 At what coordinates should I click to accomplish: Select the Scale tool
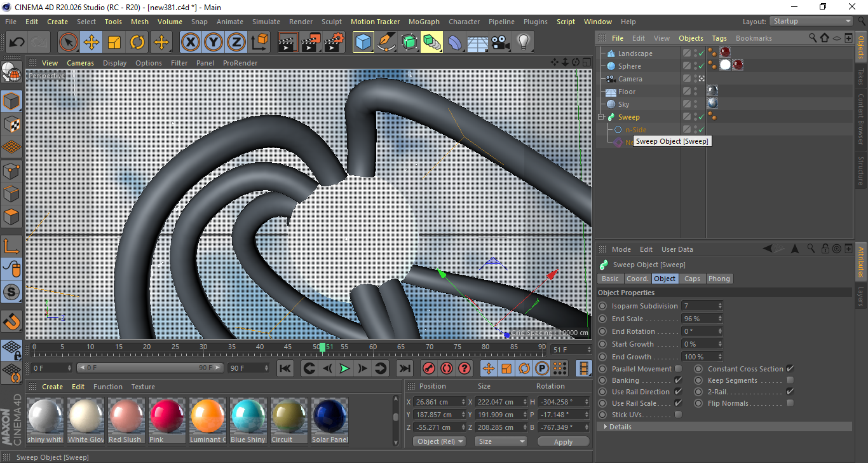[x=114, y=43]
